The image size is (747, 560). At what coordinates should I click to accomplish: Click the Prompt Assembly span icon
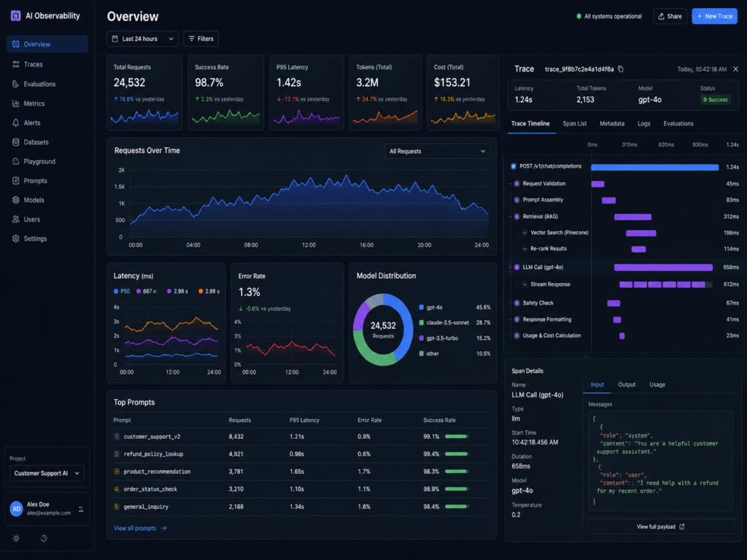coord(517,200)
